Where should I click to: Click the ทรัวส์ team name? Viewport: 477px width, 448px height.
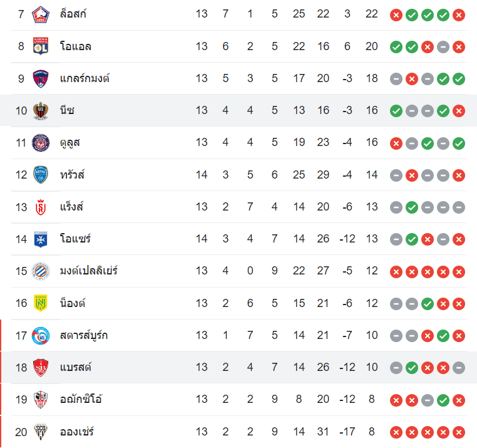pyautogui.click(x=73, y=175)
